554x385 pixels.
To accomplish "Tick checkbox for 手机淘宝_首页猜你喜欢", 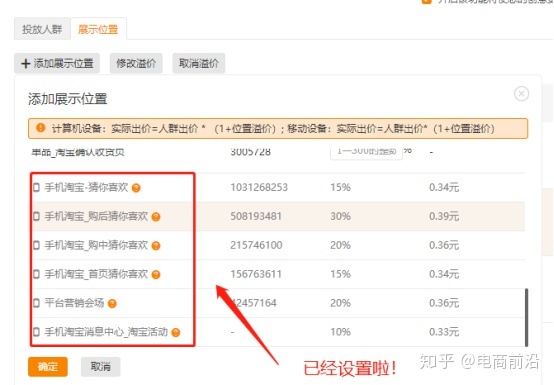I will click(36, 274).
